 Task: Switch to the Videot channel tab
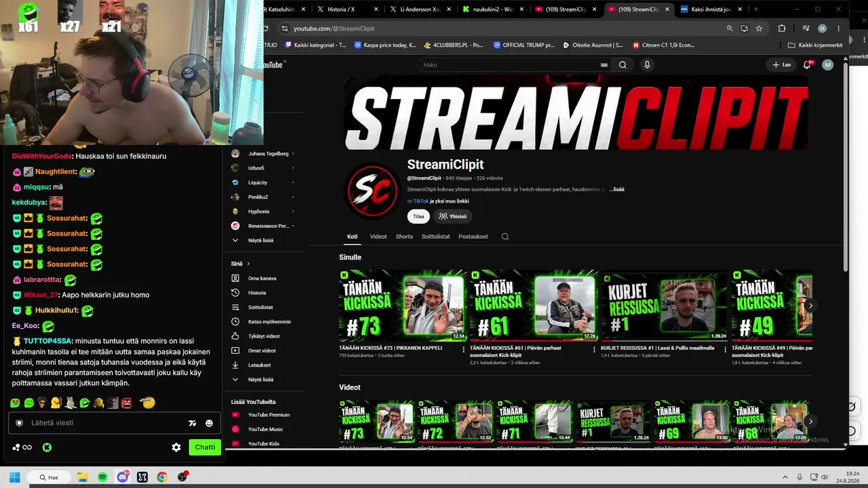pyautogui.click(x=378, y=237)
